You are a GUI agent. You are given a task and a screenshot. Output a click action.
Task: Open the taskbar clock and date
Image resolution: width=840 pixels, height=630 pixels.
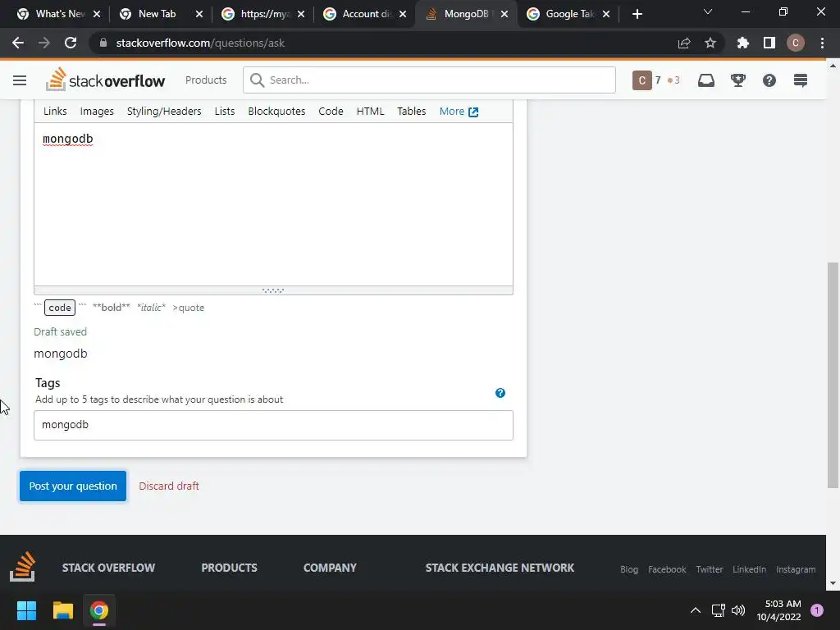[x=779, y=610]
